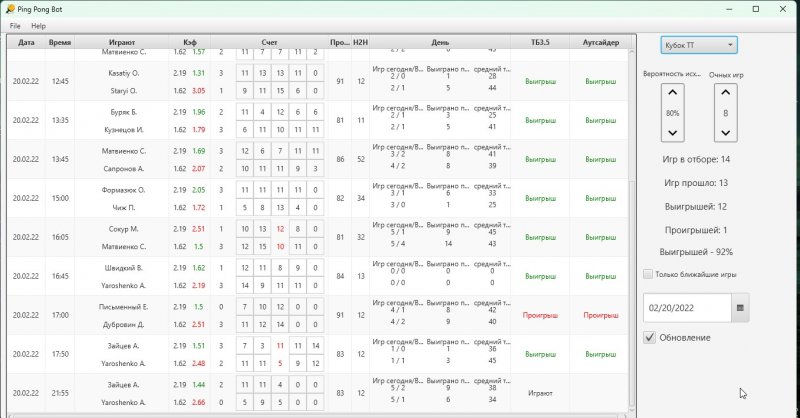
Task: Open the Кубок ТТ league dropdown
Action: click(698, 45)
